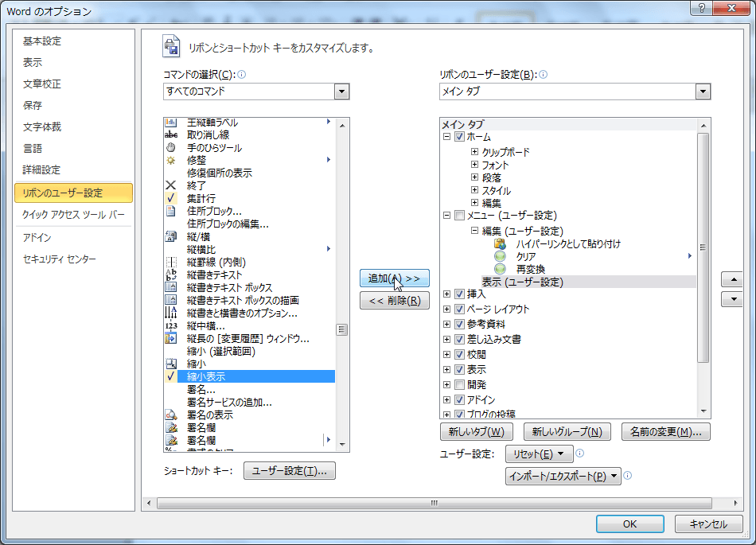Click the 集計行 checkmark icon

[170, 198]
